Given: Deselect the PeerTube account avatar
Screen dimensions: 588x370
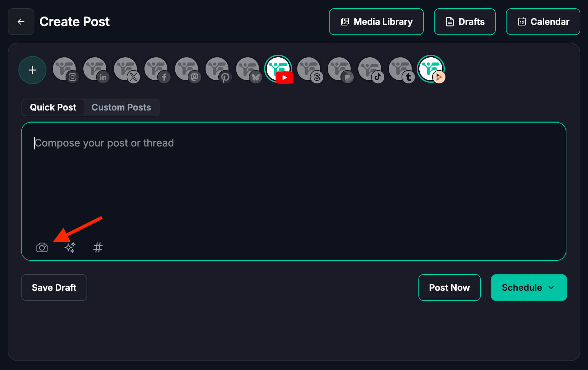Looking at the screenshot, I should (431, 69).
